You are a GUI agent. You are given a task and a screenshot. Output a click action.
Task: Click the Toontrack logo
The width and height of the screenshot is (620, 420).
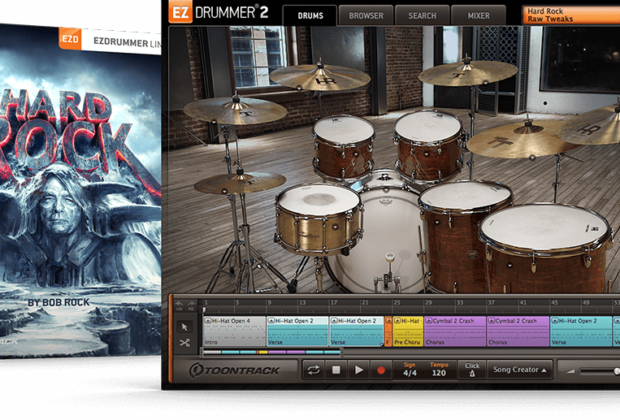tap(234, 370)
